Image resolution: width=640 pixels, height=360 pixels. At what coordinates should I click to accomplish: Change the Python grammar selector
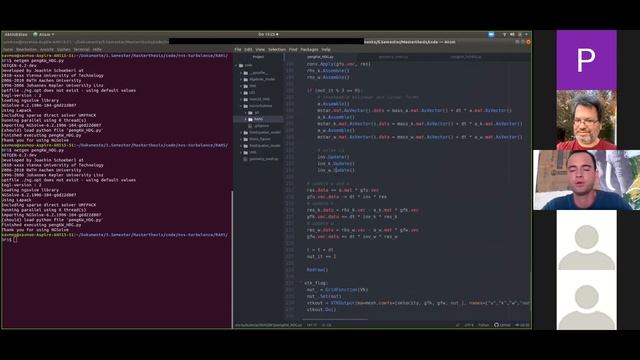click(x=484, y=325)
